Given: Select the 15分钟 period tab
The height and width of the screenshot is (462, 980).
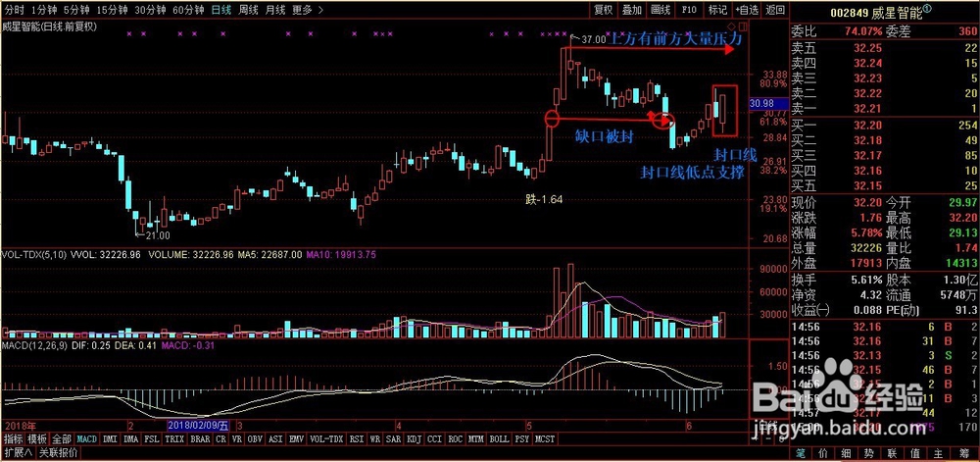Looking at the screenshot, I should 115,10.
